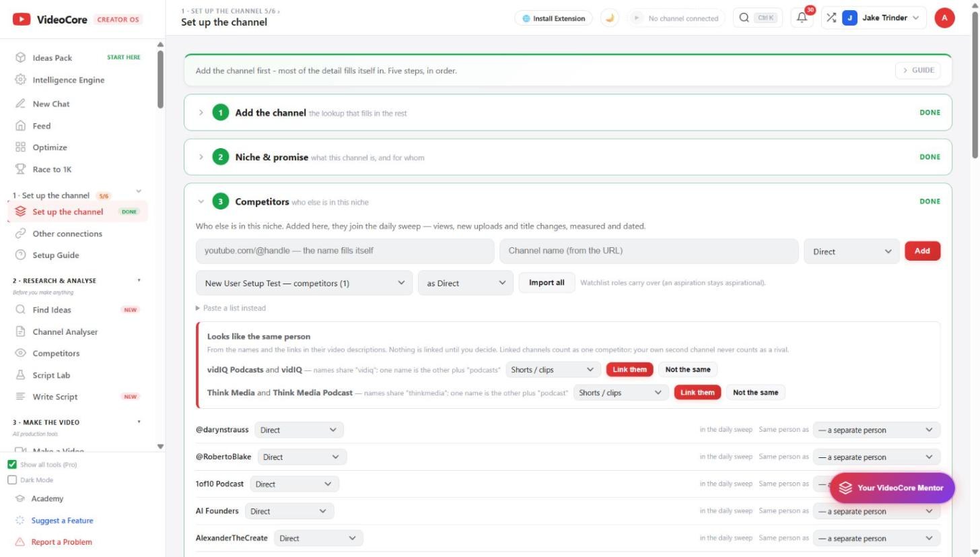
Task: Click the Import all button
Action: [547, 283]
